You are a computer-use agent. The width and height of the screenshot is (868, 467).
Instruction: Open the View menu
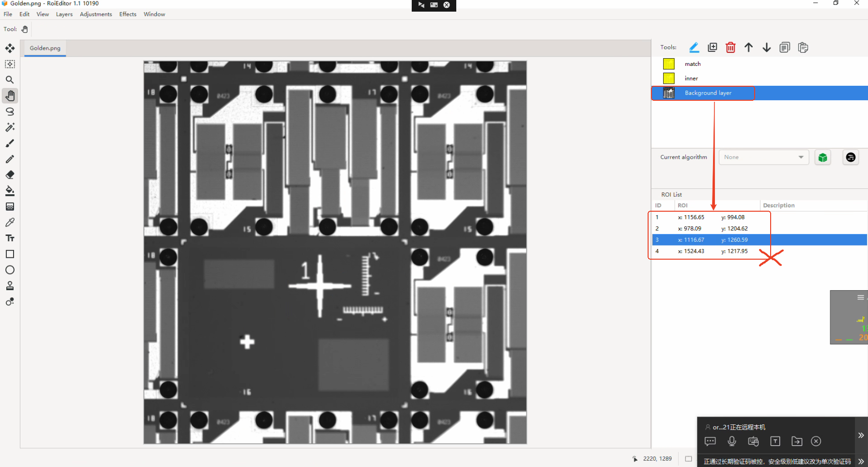pyautogui.click(x=43, y=14)
